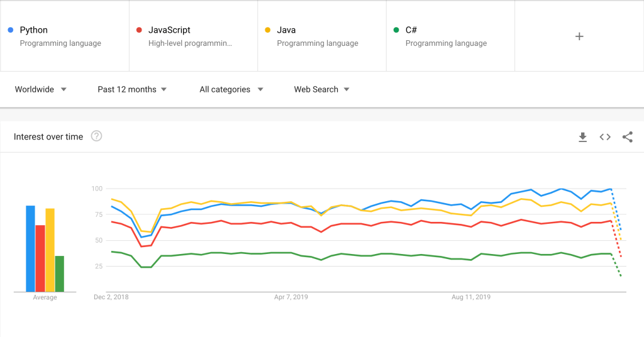The height and width of the screenshot is (337, 644).
Task: Click the blue Python color dot
Action: coord(11,30)
